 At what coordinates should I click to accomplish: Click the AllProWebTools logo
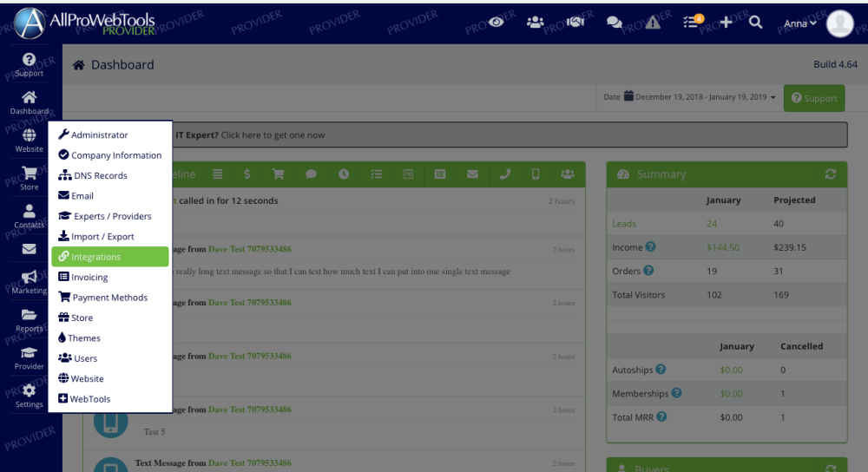(85, 23)
